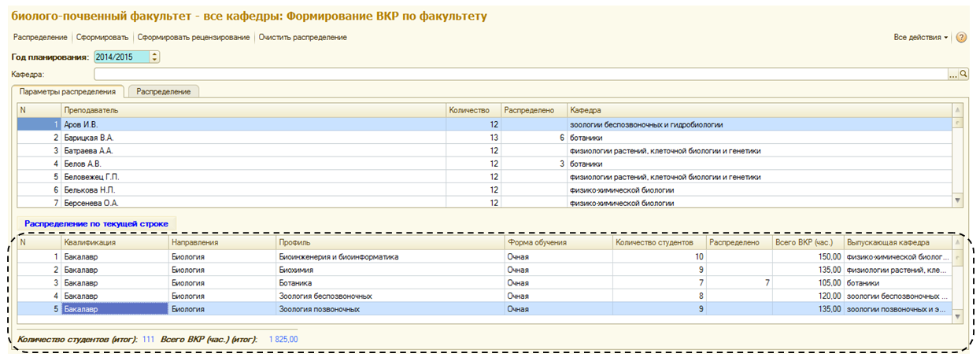This screenshot has width=980, height=357.
Task: Click Распределение по текущей строке label
Action: (x=96, y=223)
